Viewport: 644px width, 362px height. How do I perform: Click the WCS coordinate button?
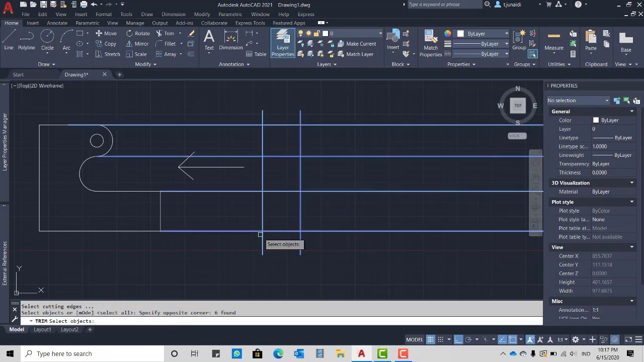tap(517, 136)
